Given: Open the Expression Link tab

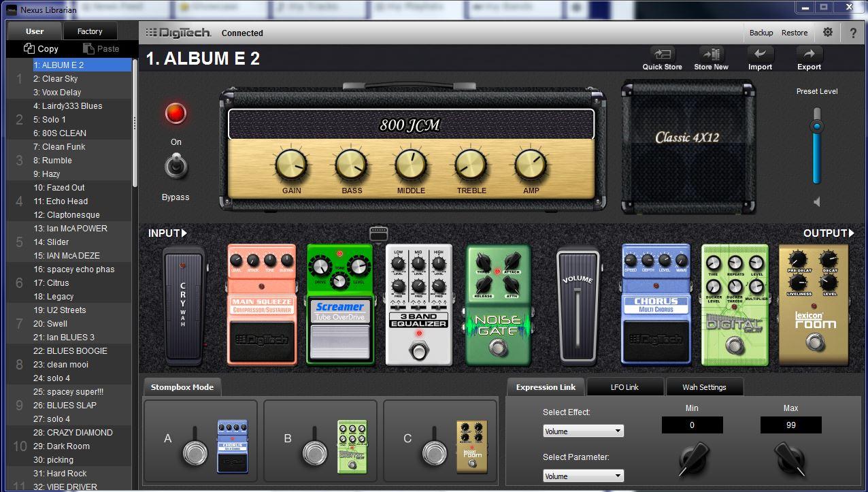Looking at the screenshot, I should (x=546, y=387).
